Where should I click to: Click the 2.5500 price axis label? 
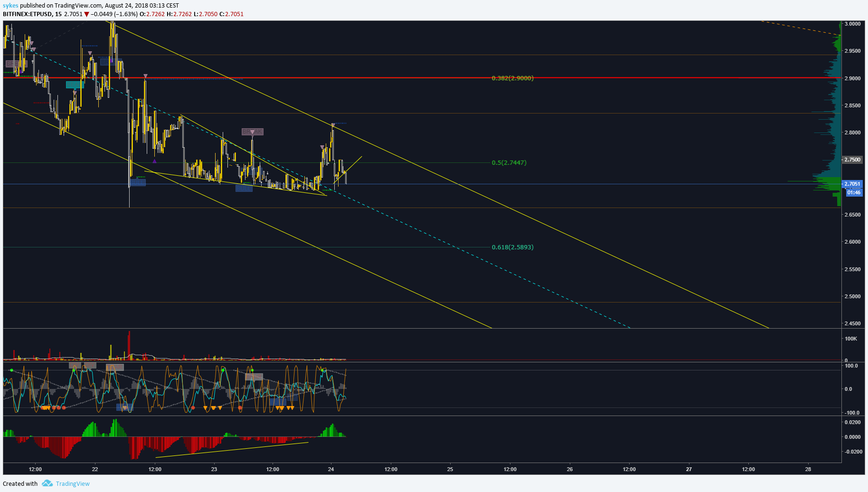pos(852,269)
